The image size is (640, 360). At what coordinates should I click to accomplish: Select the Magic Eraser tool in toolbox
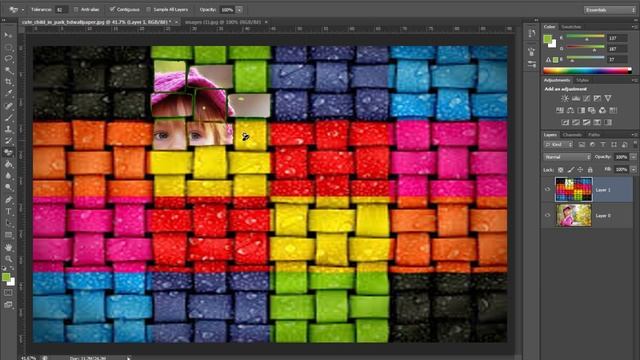8,153
